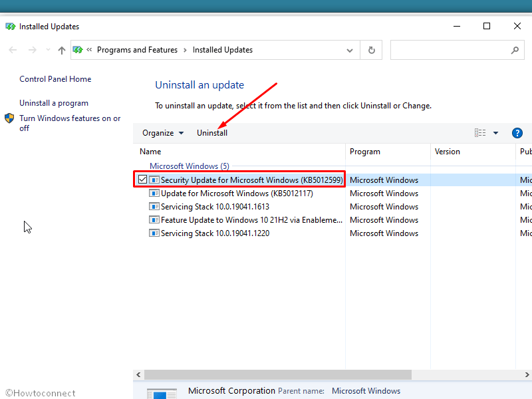The width and height of the screenshot is (532, 399).
Task: Select Feature Update to Windows 10 21H2
Action: pyautogui.click(x=251, y=220)
